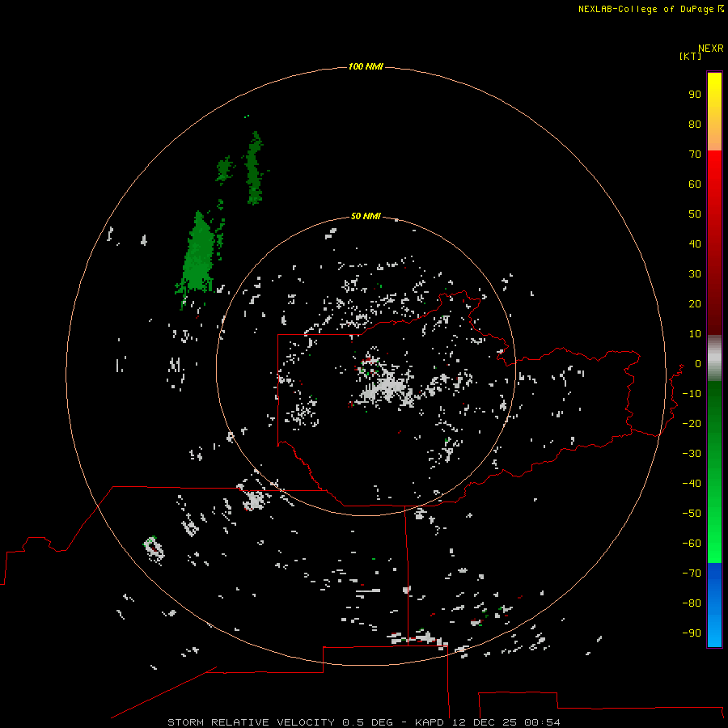
Task: Click the 30 value on the velocity scale
Action: pos(695,274)
